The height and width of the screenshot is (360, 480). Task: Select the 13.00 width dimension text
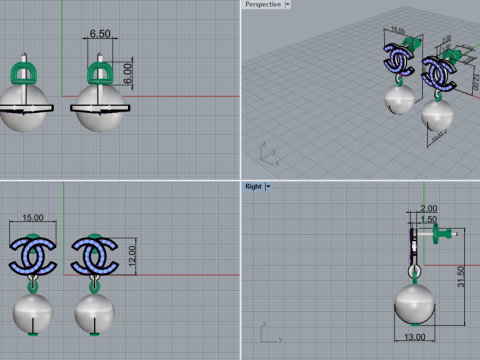tap(415, 337)
